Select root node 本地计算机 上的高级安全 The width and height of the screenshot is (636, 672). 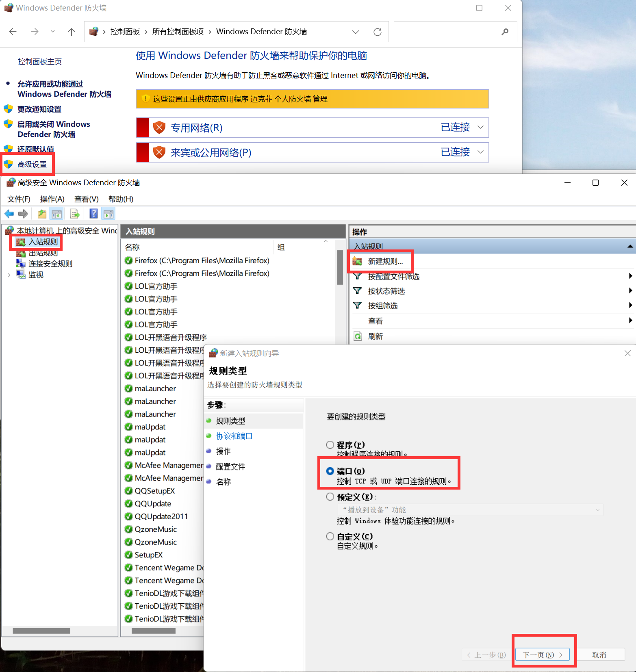[67, 231]
